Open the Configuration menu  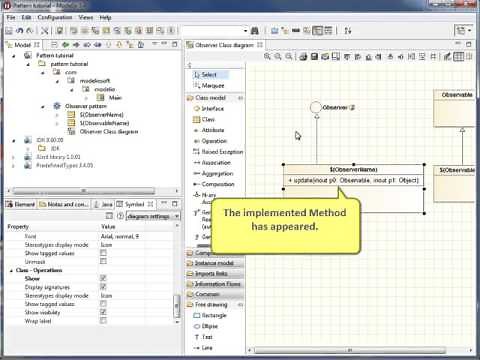coord(55,17)
